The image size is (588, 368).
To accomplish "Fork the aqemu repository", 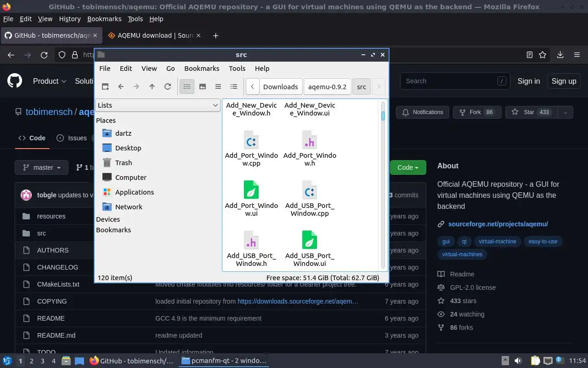I will (x=477, y=112).
